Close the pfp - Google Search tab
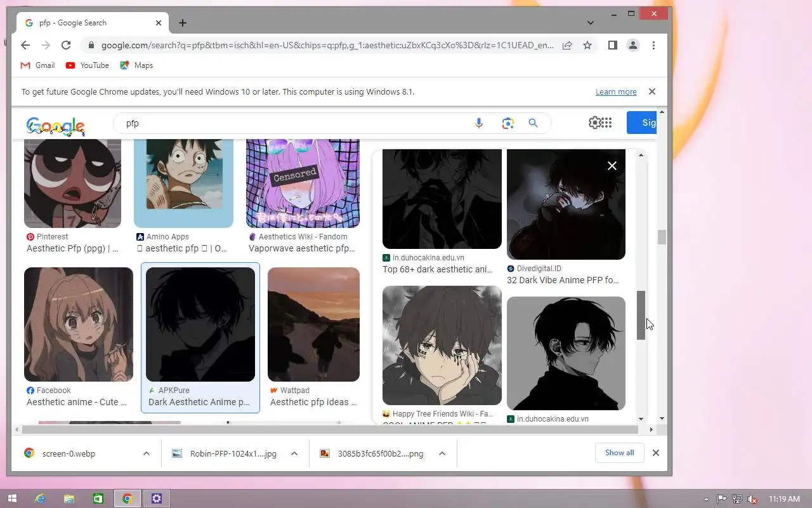The height and width of the screenshot is (508, 812). pyautogui.click(x=159, y=23)
